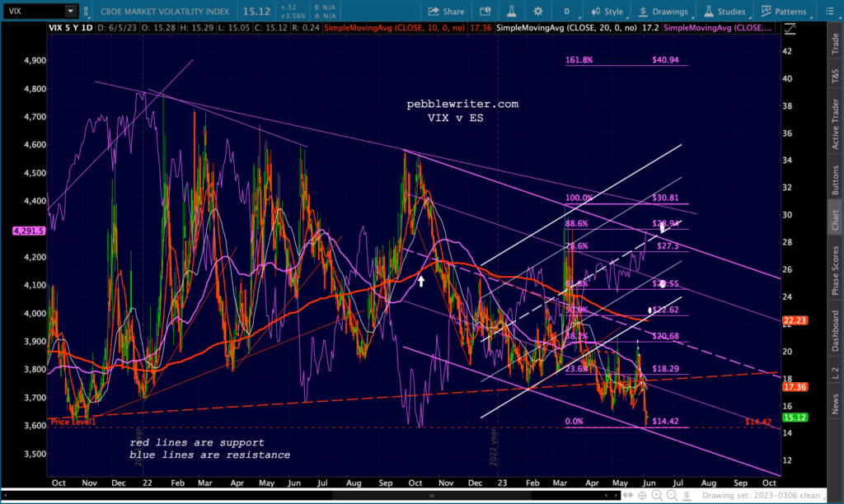
Task: Click the curve icon above price axis
Action: [790, 29]
